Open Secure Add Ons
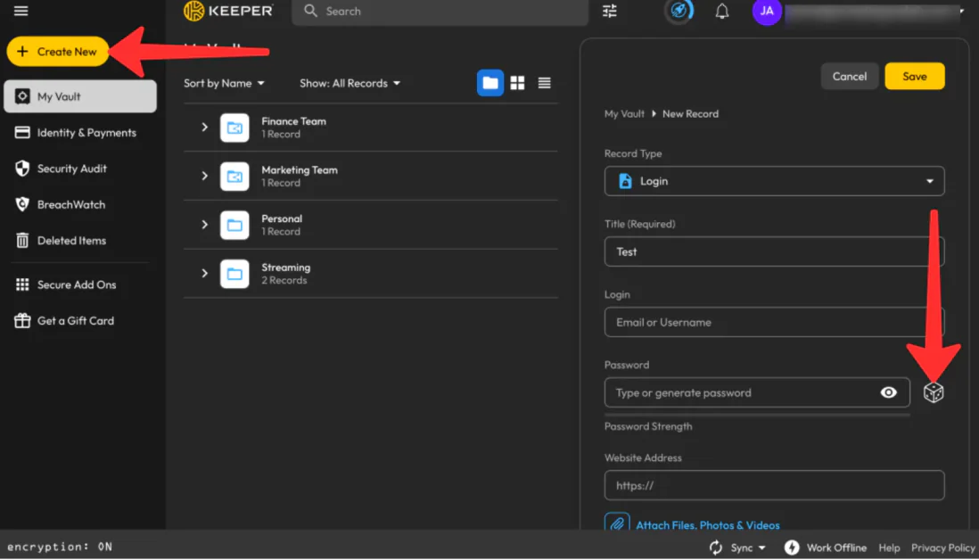This screenshot has width=979, height=560. (x=66, y=284)
